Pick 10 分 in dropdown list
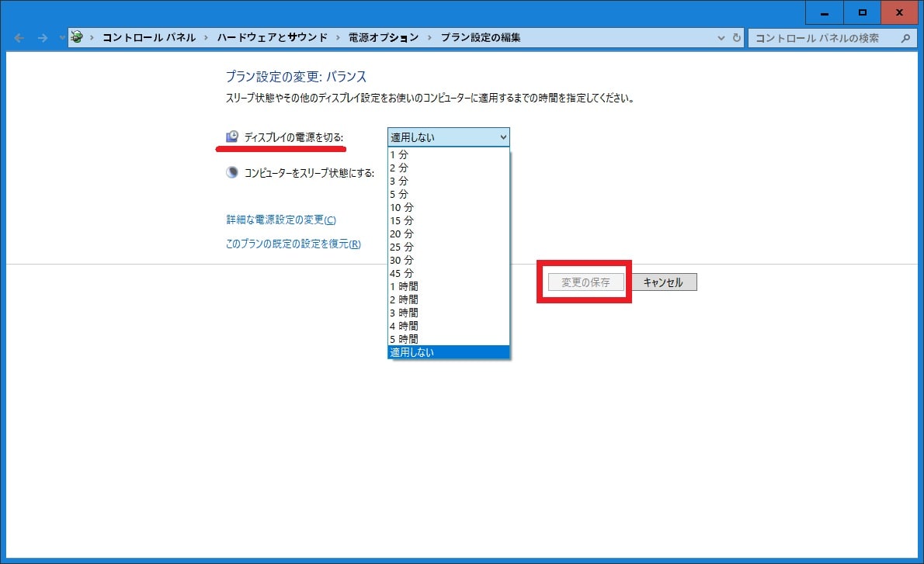Viewport: 924px width, 564px height. (x=449, y=207)
